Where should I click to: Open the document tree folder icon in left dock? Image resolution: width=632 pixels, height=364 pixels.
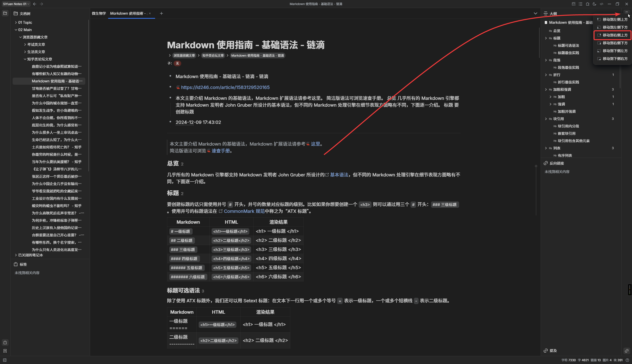pos(5,13)
